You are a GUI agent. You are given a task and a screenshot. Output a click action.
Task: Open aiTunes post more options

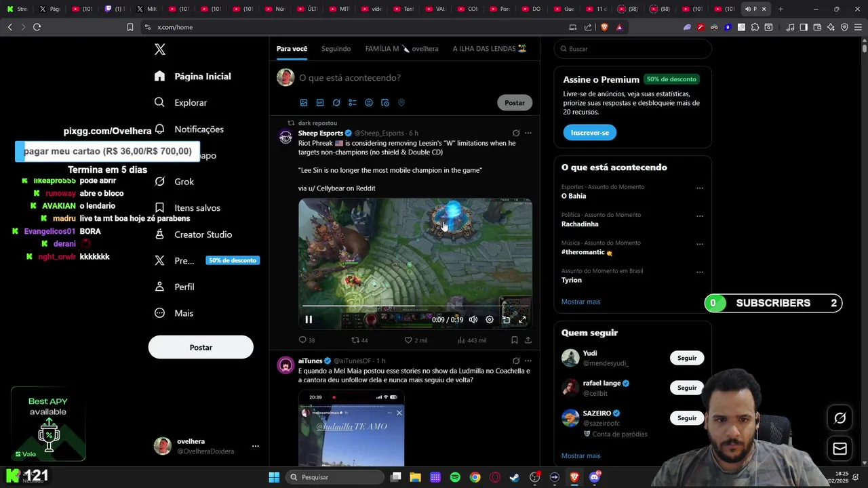528,361
